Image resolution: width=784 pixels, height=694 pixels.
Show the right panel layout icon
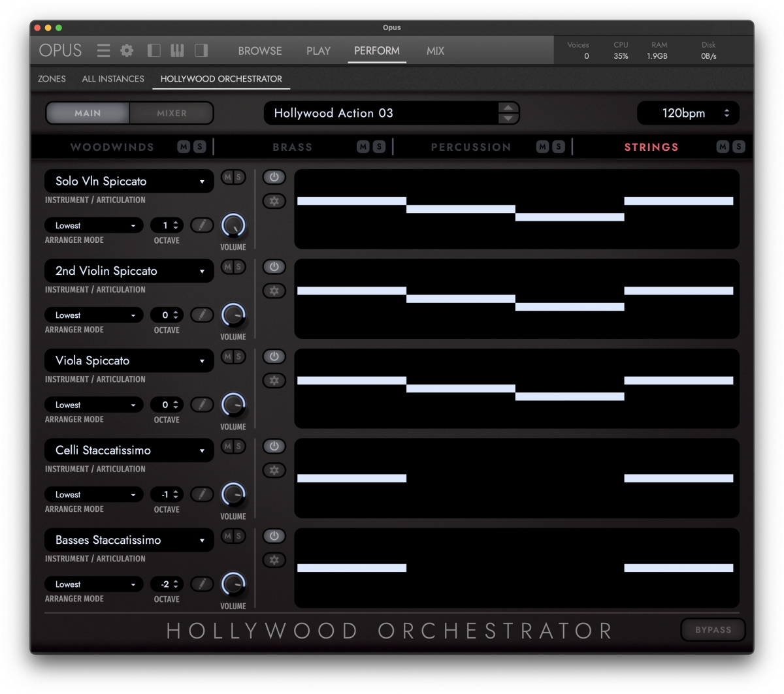(200, 50)
